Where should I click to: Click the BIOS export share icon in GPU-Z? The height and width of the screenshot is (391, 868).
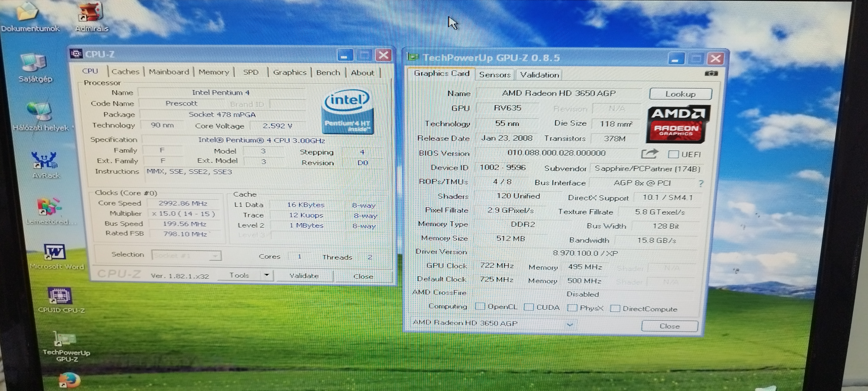click(x=649, y=154)
